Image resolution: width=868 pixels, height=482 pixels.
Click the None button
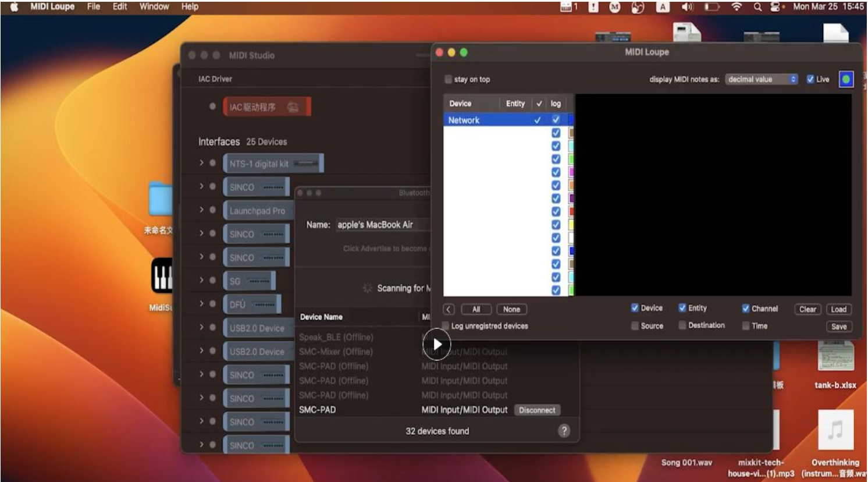[511, 309]
